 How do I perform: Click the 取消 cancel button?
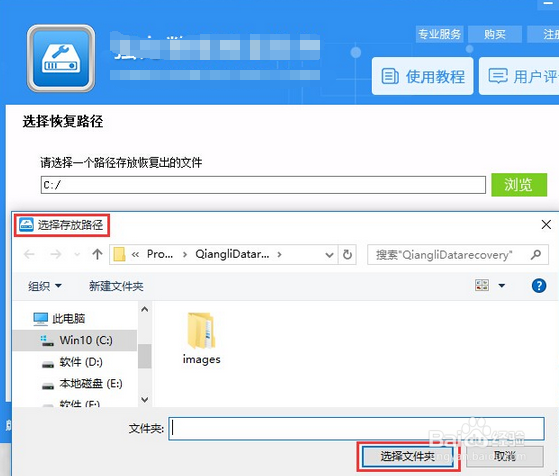[x=504, y=456]
